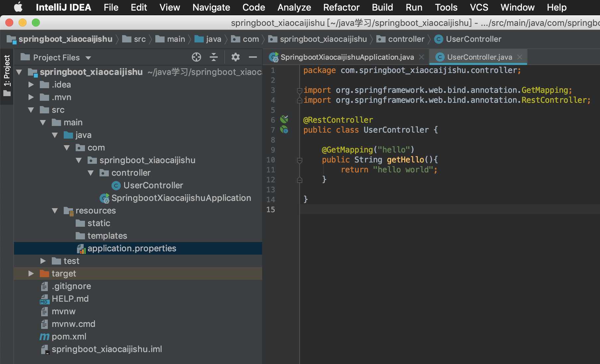This screenshot has width=600, height=364.
Task: Collapse the resources folder
Action: [55, 211]
